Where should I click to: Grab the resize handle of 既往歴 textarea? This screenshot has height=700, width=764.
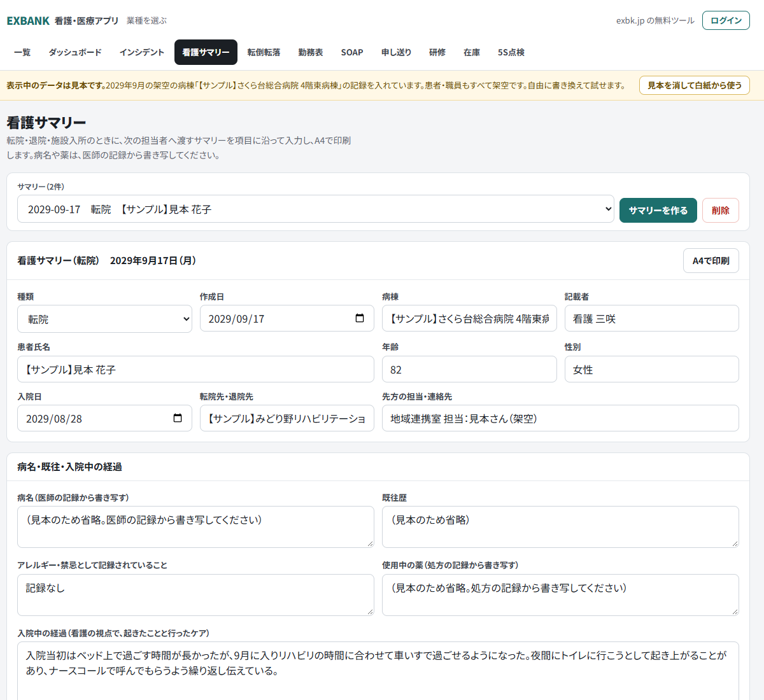[735, 543]
